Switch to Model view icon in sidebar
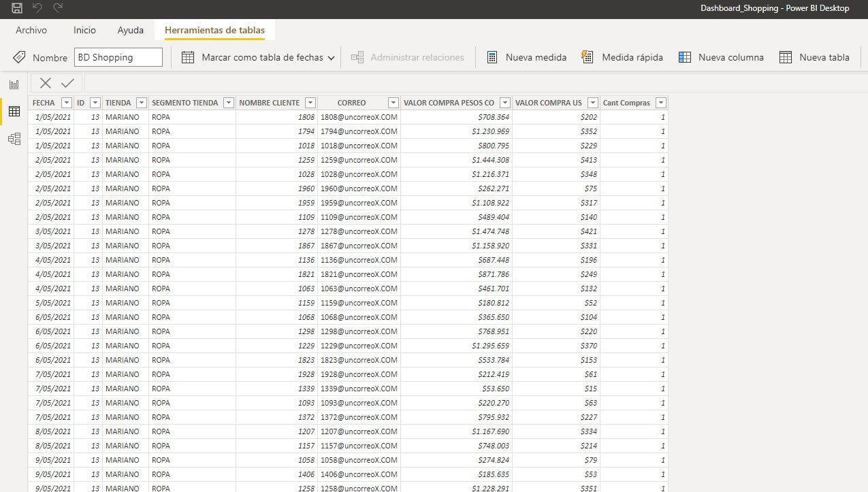Screen dimensions: 868x492 pyautogui.click(x=14, y=139)
